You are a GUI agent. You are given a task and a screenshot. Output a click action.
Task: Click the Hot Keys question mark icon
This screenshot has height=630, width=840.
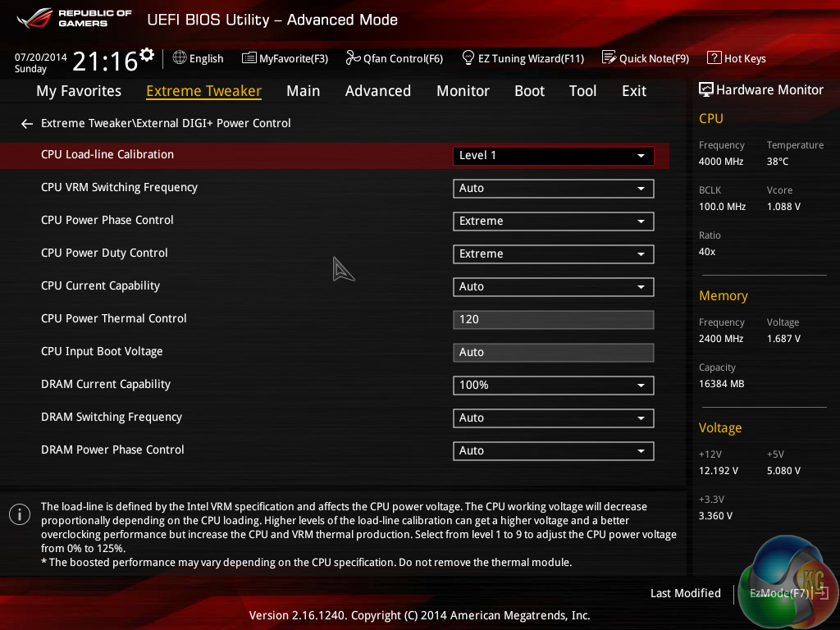click(x=714, y=57)
